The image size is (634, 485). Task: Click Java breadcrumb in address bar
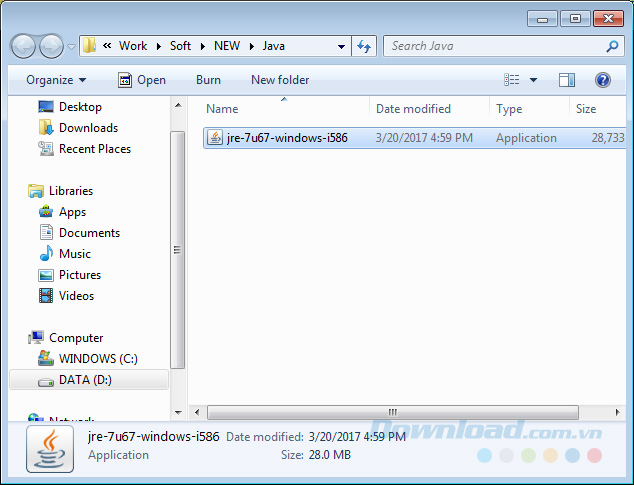tap(274, 46)
